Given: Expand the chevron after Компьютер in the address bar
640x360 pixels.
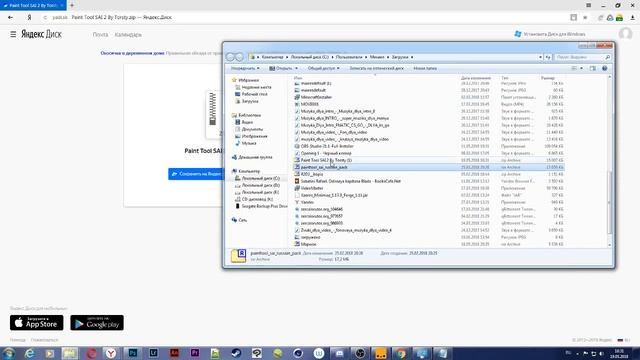Looking at the screenshot, I should click(x=287, y=57).
